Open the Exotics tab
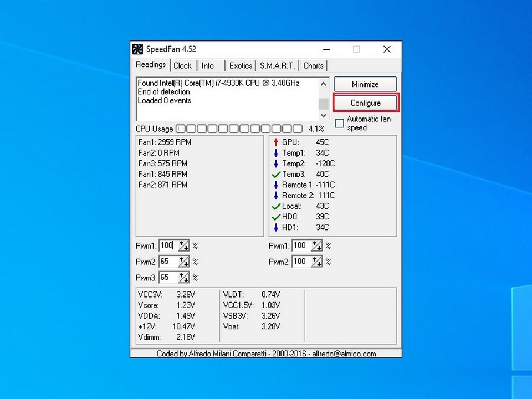Screen dimensions: 532x399 (240, 65)
